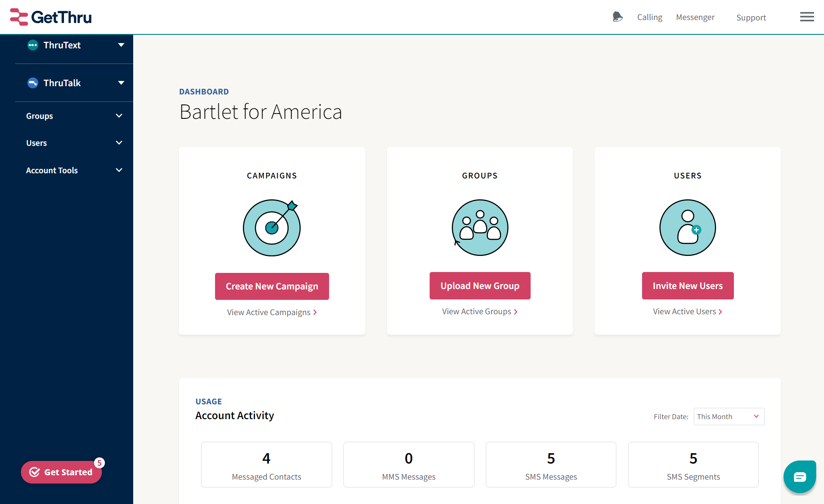Click the ThruText sidebar icon
Screen dimensions: 824x504
[33, 45]
